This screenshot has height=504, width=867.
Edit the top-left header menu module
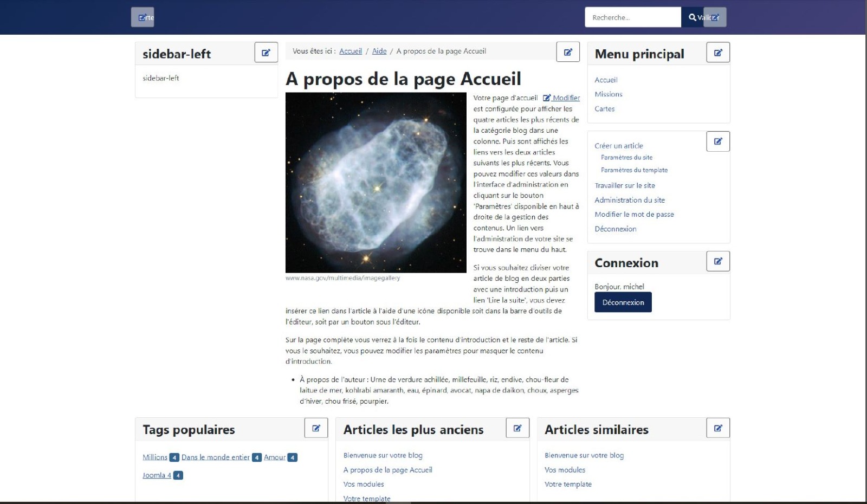click(143, 17)
